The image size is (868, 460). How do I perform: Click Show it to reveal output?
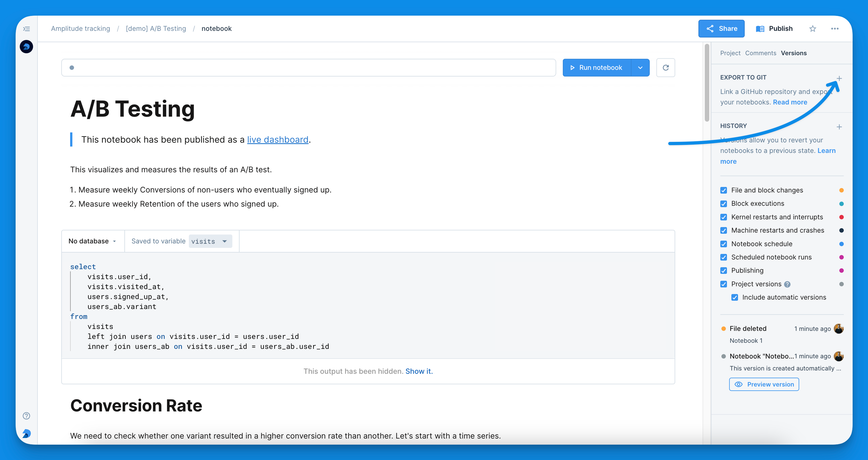click(x=419, y=371)
